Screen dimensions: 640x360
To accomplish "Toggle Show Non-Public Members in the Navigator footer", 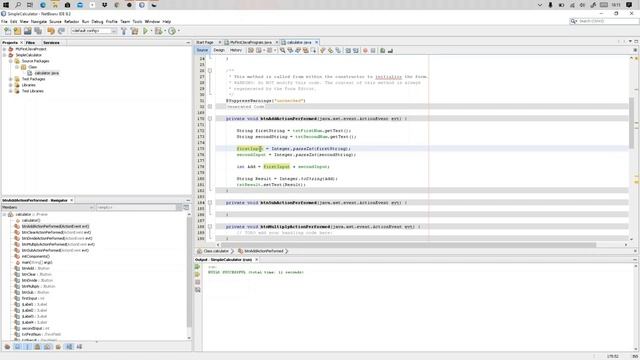I will [x=38, y=347].
